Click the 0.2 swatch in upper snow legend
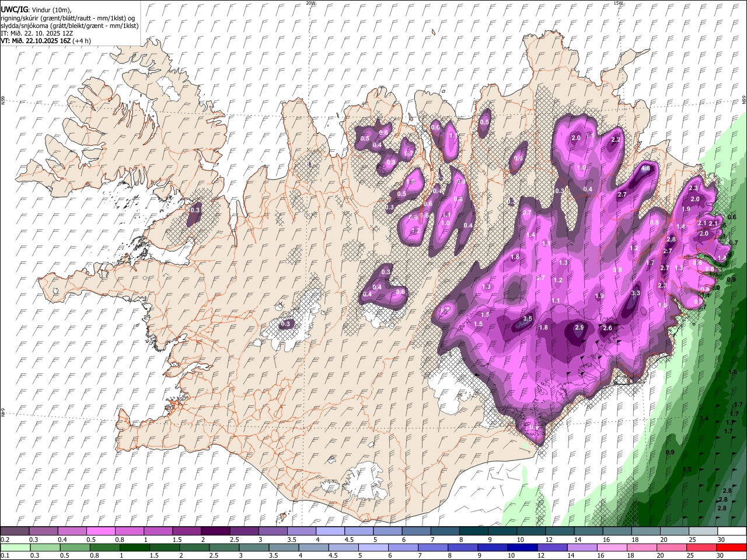This screenshot has height=560, width=747. point(15,531)
